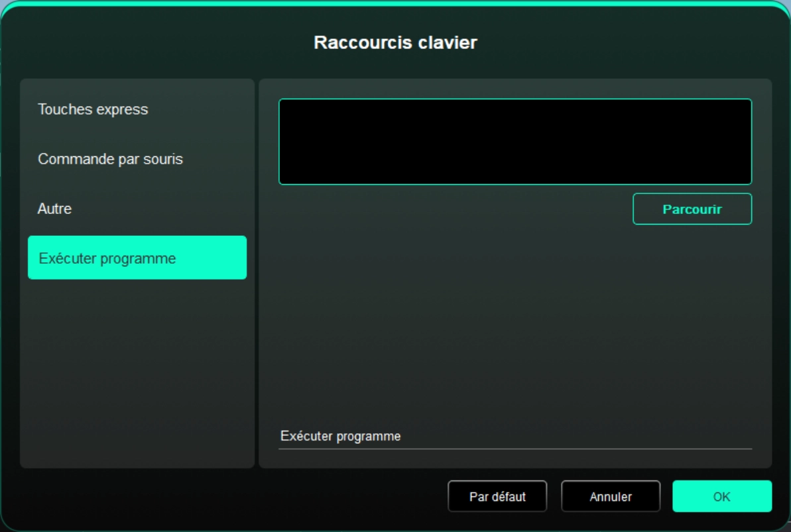The height and width of the screenshot is (532, 791).
Task: Focus the bottom Exécuter programme name field
Action: point(515,437)
